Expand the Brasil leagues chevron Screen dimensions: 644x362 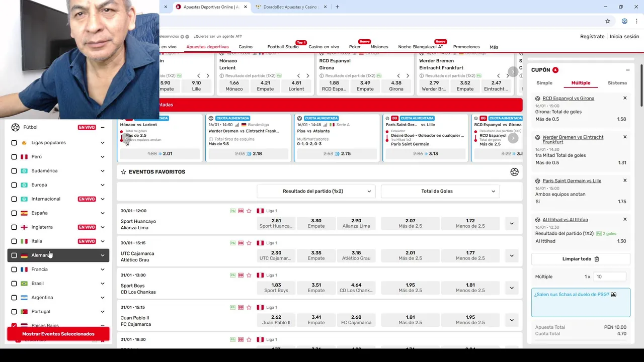click(x=103, y=284)
